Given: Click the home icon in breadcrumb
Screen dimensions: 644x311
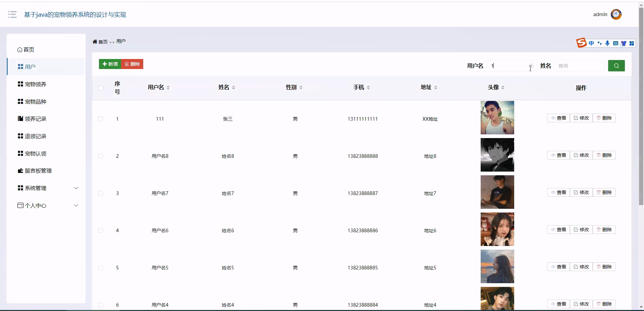Looking at the screenshot, I should click(x=95, y=42).
